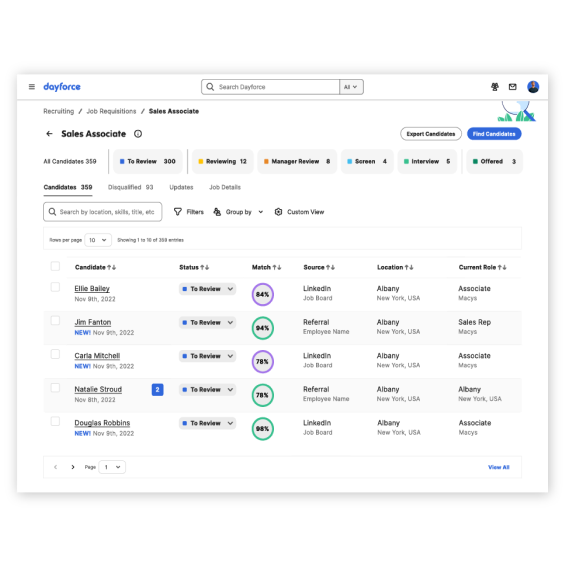The image size is (569, 568).
Task: Sort by Match column arrows
Action: point(277,267)
